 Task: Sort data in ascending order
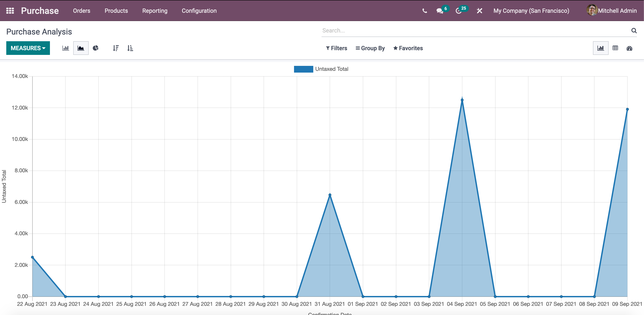[x=130, y=48]
